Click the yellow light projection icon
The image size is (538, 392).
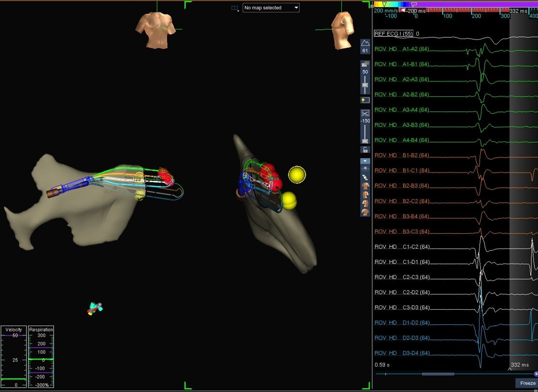click(365, 100)
